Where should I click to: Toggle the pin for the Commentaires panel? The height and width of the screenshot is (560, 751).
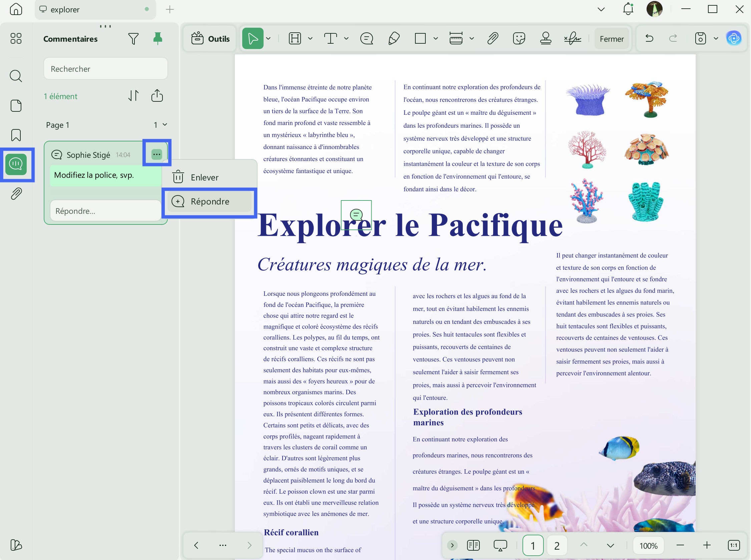[157, 38]
